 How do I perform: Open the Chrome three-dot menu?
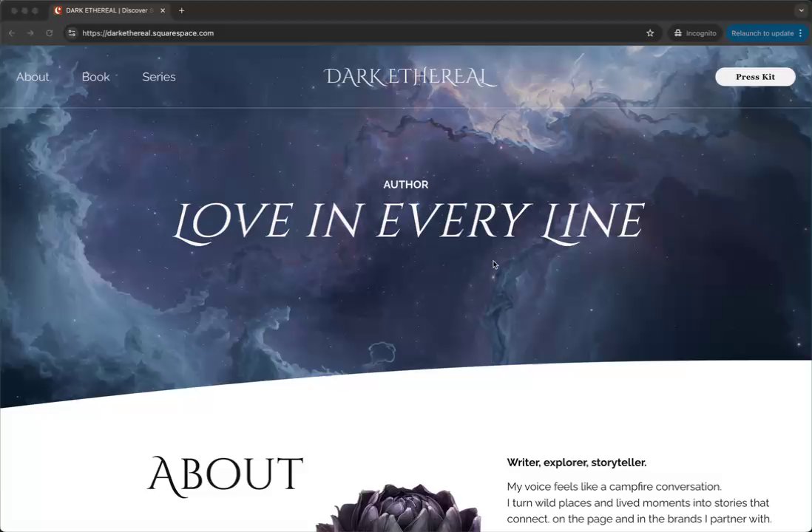pos(801,33)
